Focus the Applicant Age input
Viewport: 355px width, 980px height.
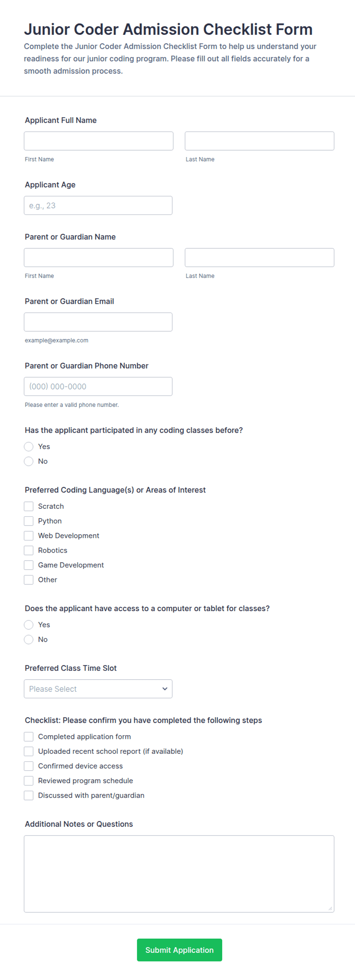[98, 205]
